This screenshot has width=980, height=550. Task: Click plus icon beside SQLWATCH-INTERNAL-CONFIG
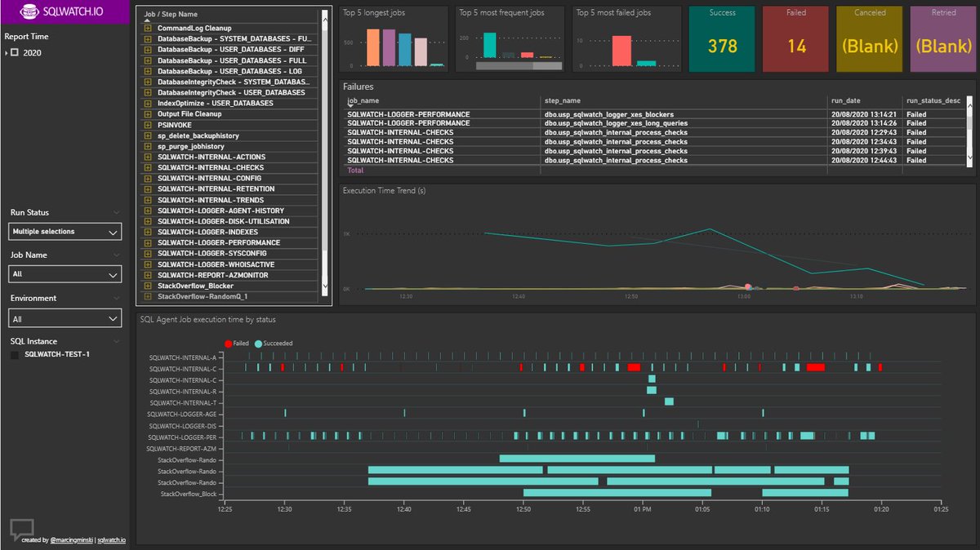[x=148, y=178]
